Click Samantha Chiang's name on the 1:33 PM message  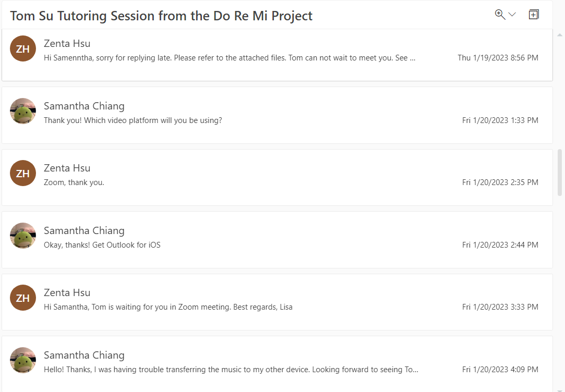click(x=84, y=106)
